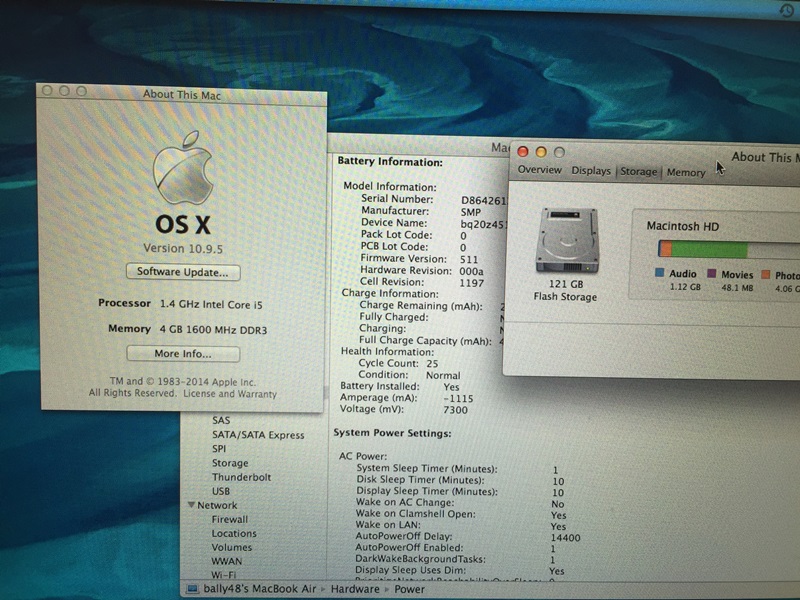Viewport: 800px width, 600px height.
Task: Click the Photos orange legend square
Action: coord(765,274)
